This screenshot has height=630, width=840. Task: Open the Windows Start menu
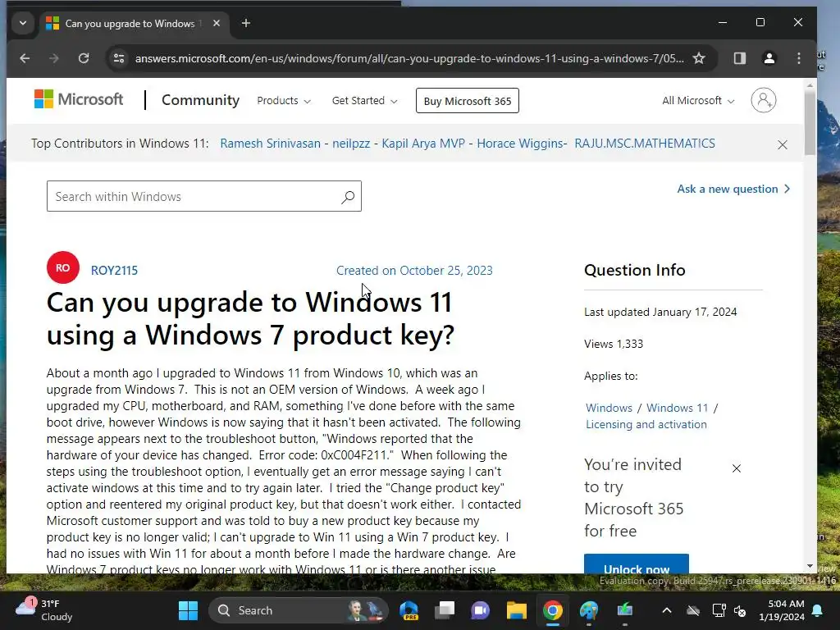188,610
